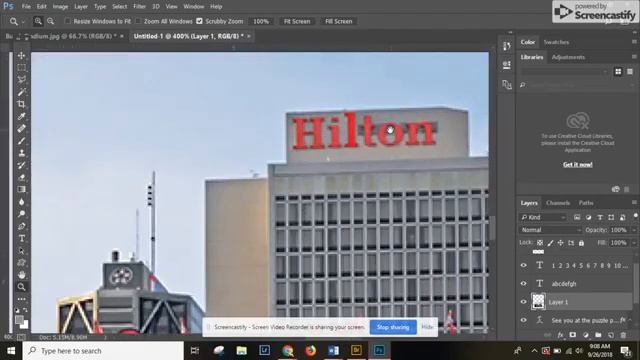Select the Blur tool
The width and height of the screenshot is (640, 360).
point(22,202)
